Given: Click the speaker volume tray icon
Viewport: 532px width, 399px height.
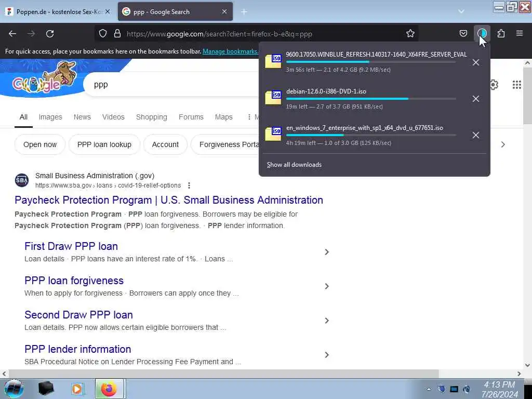Looking at the screenshot, I should pyautogui.click(x=467, y=389).
